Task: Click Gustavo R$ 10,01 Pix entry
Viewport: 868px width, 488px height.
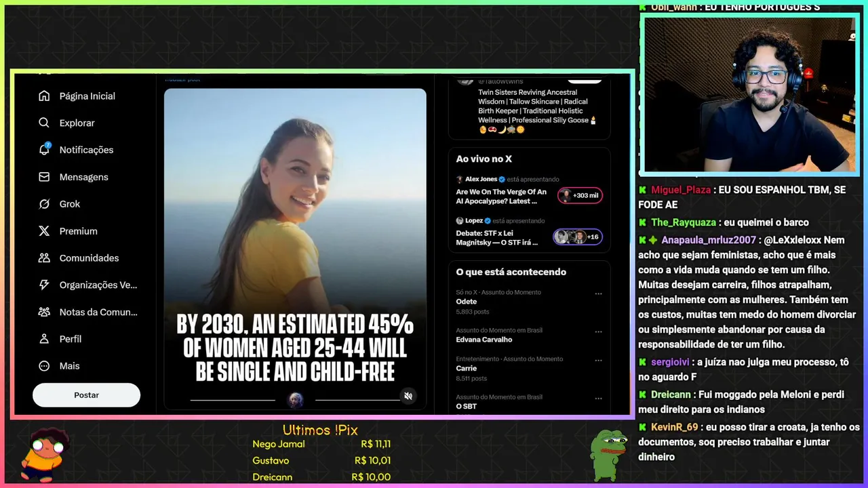Action: click(321, 461)
